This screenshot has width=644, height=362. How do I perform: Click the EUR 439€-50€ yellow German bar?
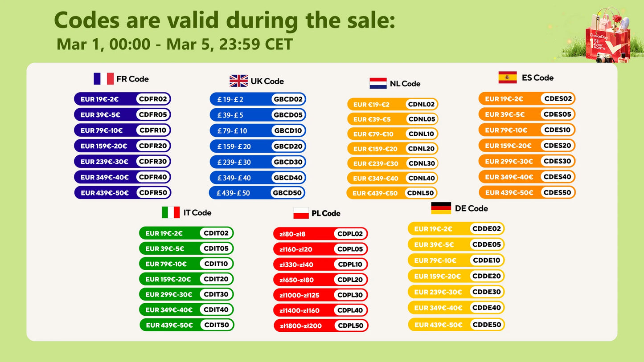(x=439, y=325)
